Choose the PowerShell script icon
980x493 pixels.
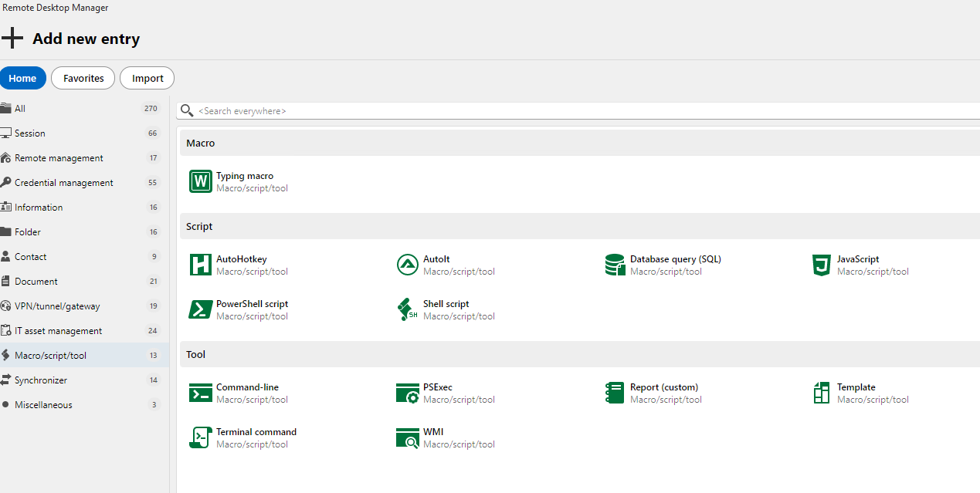(x=201, y=309)
